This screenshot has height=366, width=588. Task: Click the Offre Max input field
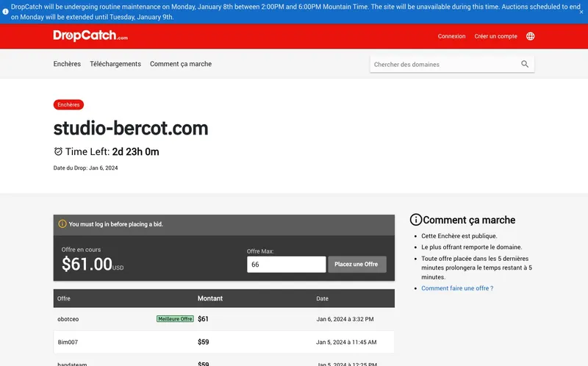(286, 265)
